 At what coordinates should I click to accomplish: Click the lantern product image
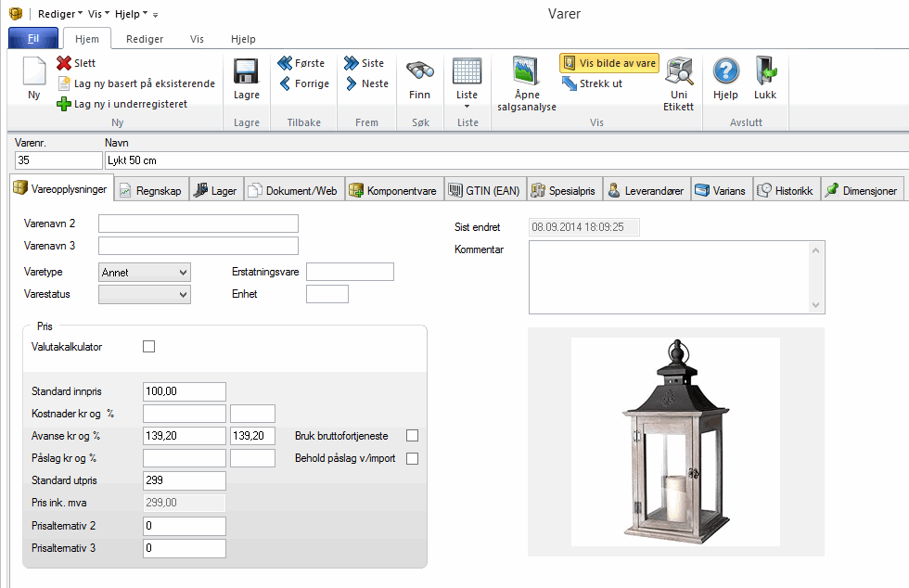pos(675,441)
